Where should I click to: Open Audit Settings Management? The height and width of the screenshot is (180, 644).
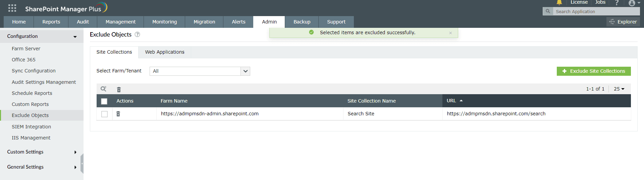(44, 82)
